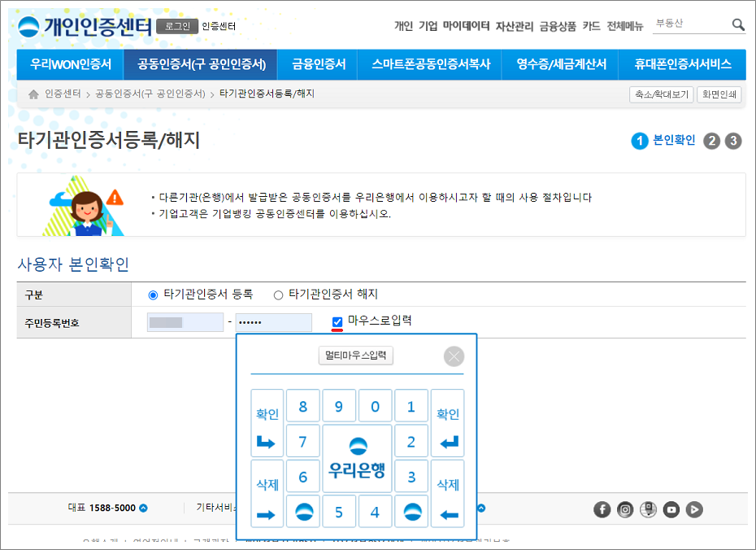756x550 pixels.
Task: Select 타기관인증서 해지 radio button
Action: (x=278, y=295)
